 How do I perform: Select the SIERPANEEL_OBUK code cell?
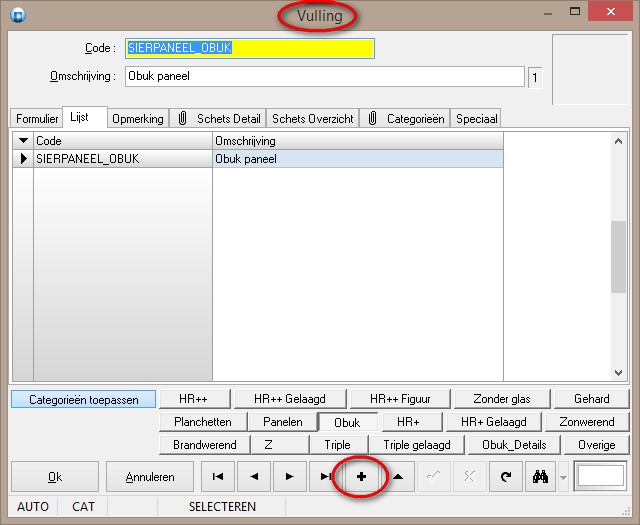point(122,158)
